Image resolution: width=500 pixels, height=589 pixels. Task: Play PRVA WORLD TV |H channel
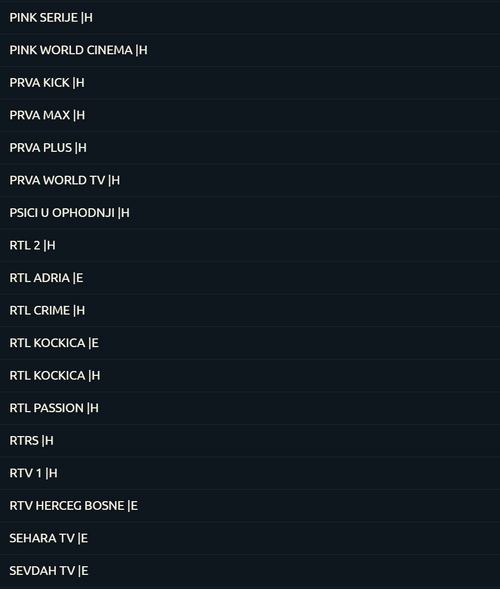[250, 180]
